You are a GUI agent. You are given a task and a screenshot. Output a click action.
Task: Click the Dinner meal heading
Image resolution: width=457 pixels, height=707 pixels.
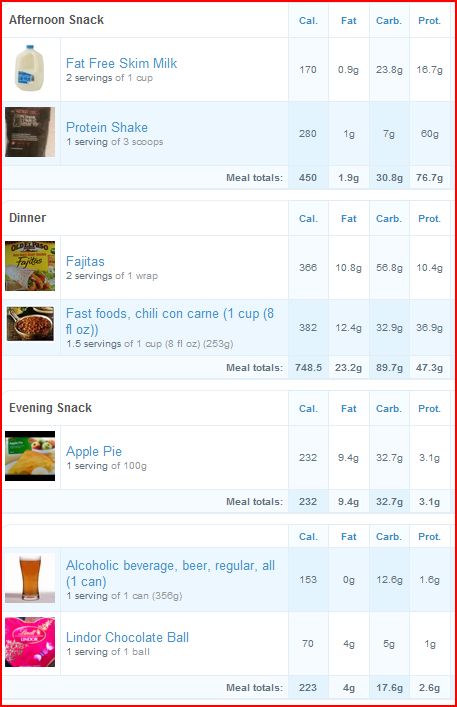[x=27, y=218]
